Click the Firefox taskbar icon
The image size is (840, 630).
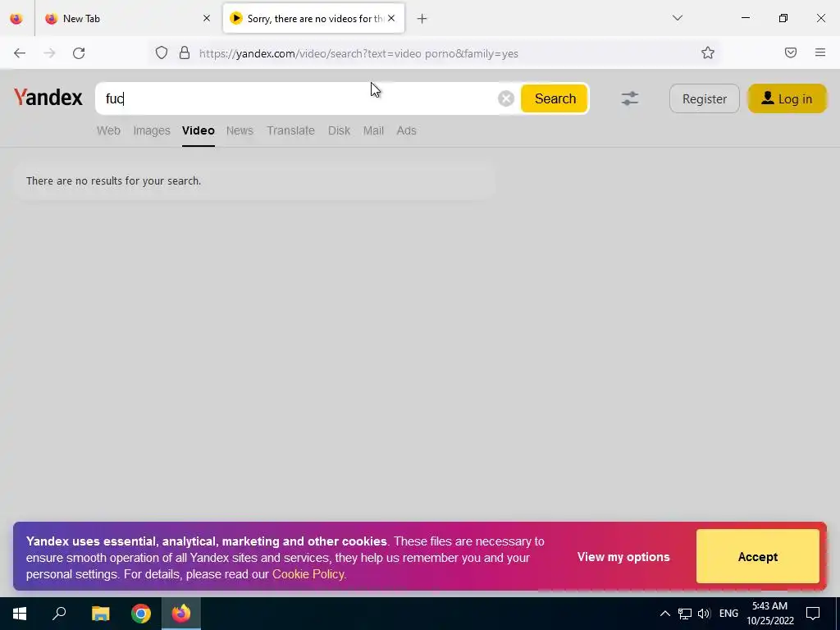coord(181,614)
